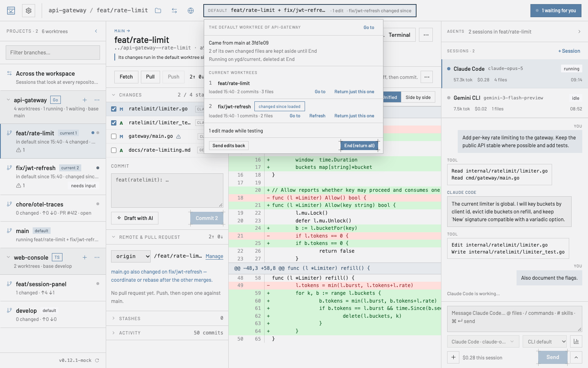Click the globe icon in top bar
Viewport: 588px width, 368px height.
point(191,11)
